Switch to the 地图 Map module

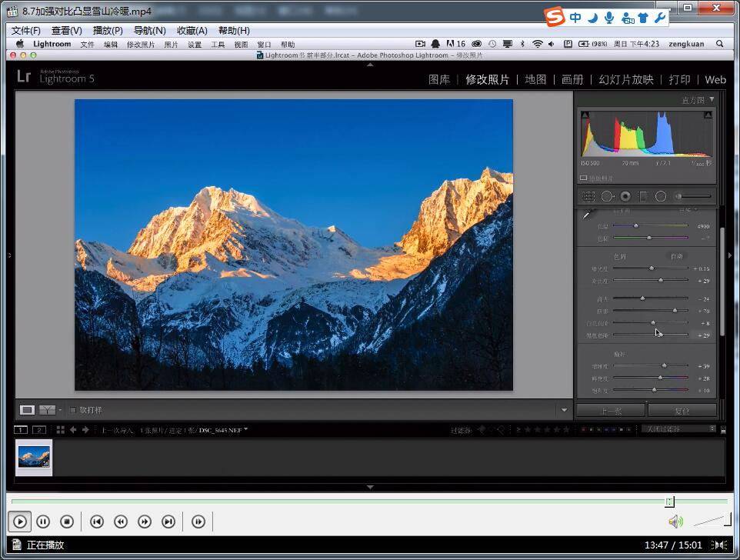pyautogui.click(x=535, y=80)
